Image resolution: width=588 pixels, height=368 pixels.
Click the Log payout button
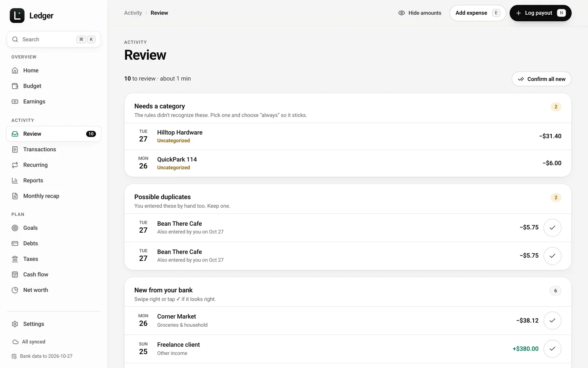(x=541, y=13)
